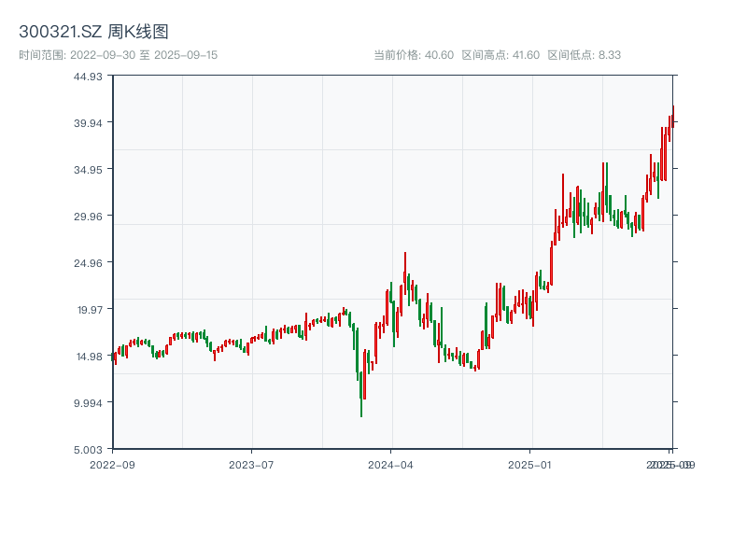
Task: Click the 44.93 y-axis label
Action: point(88,76)
